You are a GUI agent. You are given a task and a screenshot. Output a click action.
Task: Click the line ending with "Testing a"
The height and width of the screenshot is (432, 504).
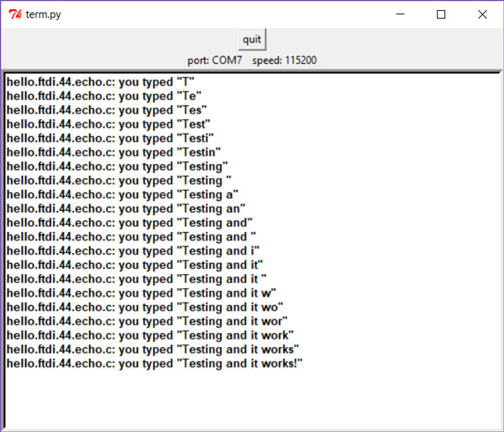tap(123, 195)
